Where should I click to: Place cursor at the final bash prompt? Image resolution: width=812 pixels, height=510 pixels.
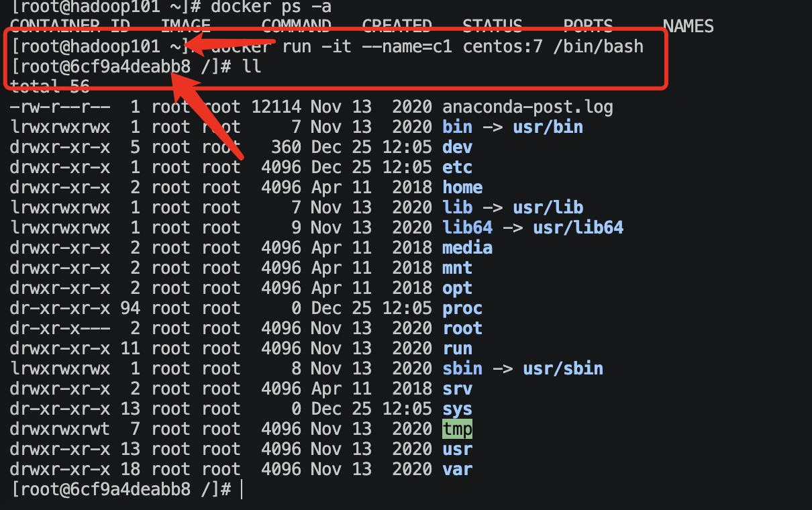[x=240, y=489]
